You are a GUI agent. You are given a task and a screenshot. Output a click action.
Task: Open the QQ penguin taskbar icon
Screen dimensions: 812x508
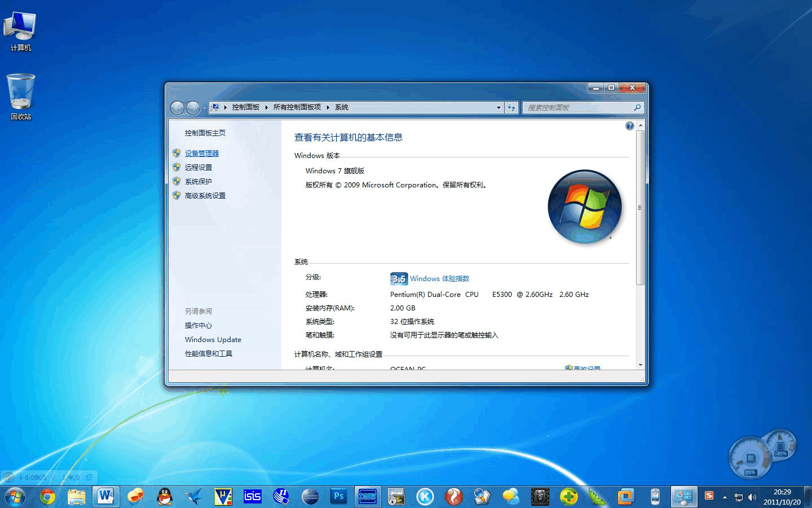164,497
